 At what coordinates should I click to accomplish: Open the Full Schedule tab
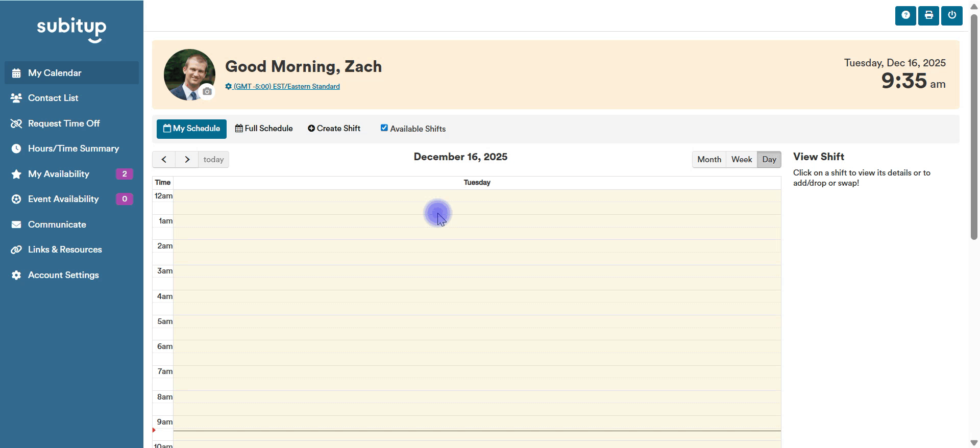click(264, 129)
